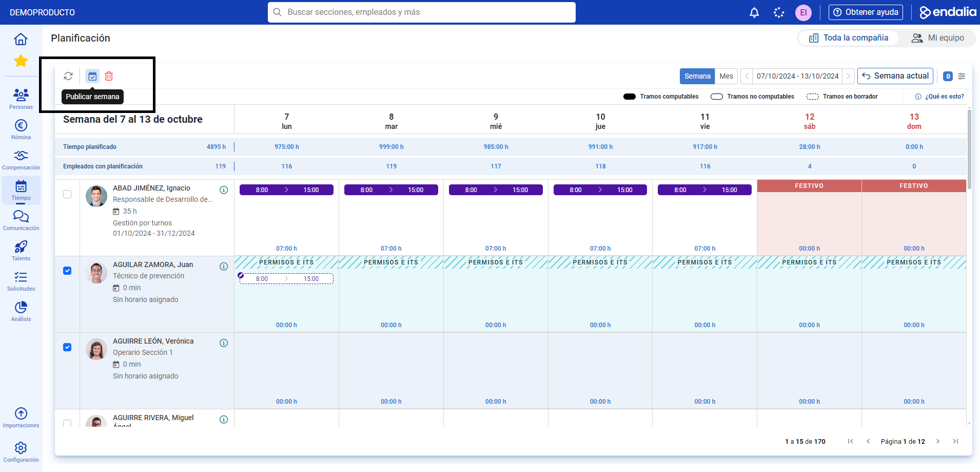Check AGUIRRE RIVERA, Miguel row checkbox
This screenshot has width=980, height=472.
pos(67,423)
